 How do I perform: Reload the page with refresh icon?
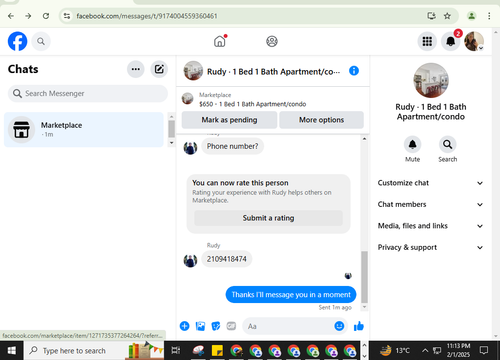tap(46, 16)
